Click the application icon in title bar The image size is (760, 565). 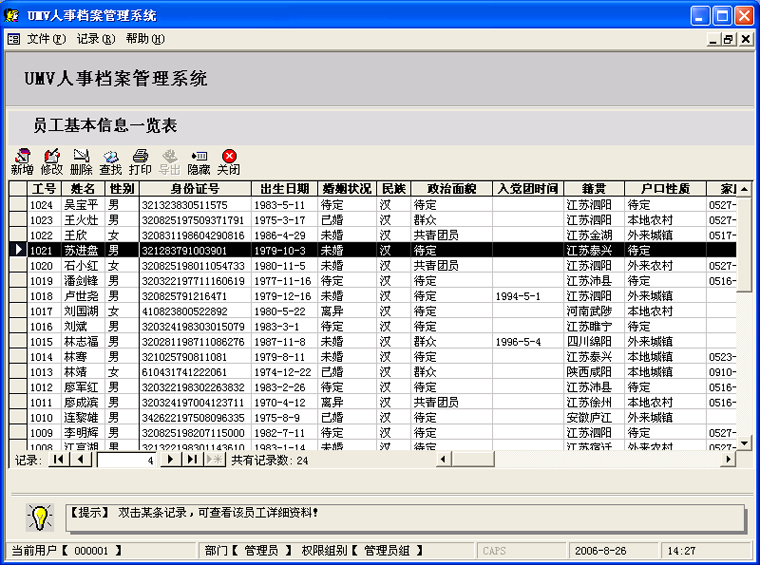pos(11,16)
